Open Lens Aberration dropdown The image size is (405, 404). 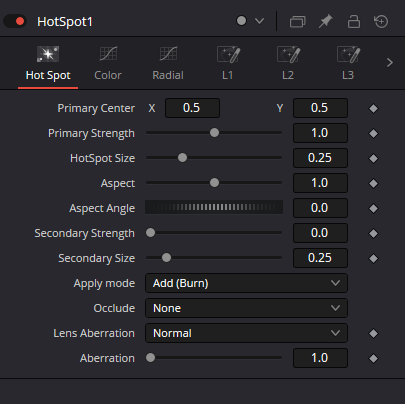pyautogui.click(x=246, y=333)
